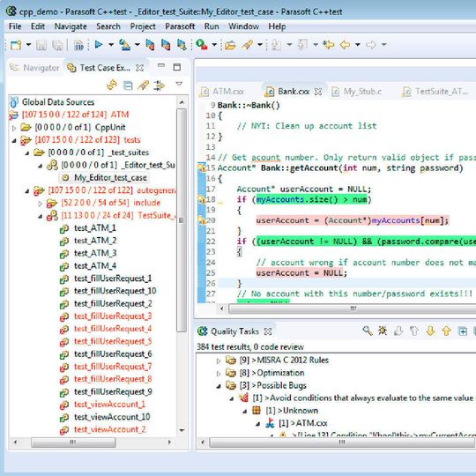
Task: Click the refresh icon in Test Case Explorer
Action: [x=112, y=85]
